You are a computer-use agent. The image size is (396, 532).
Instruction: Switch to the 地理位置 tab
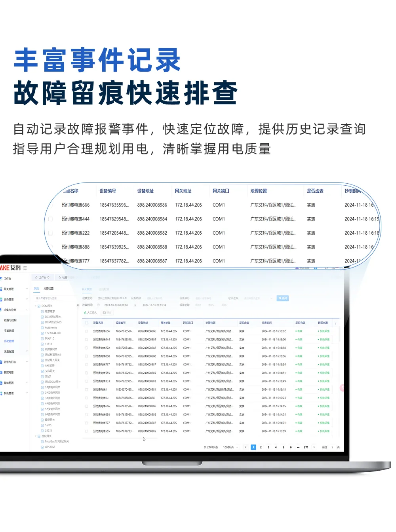click(x=49, y=288)
